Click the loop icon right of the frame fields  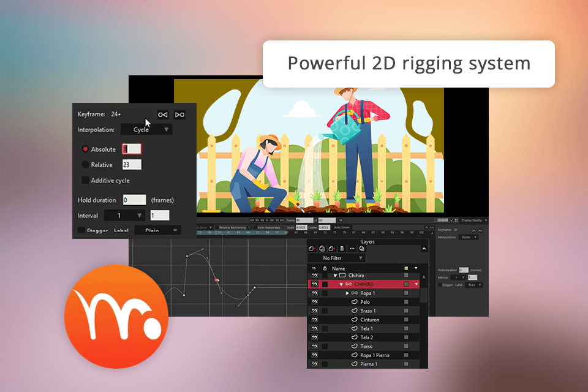(341, 221)
